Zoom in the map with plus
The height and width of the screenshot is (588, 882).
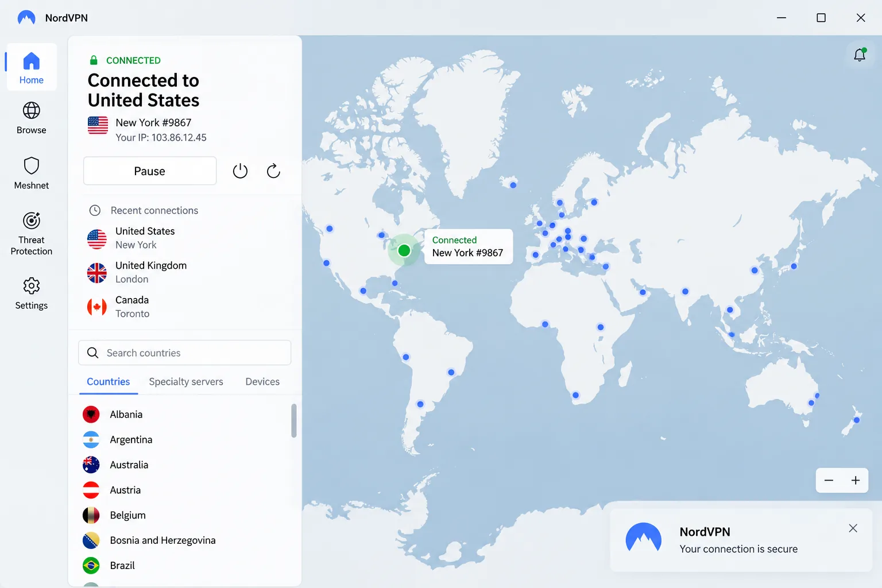856,481
